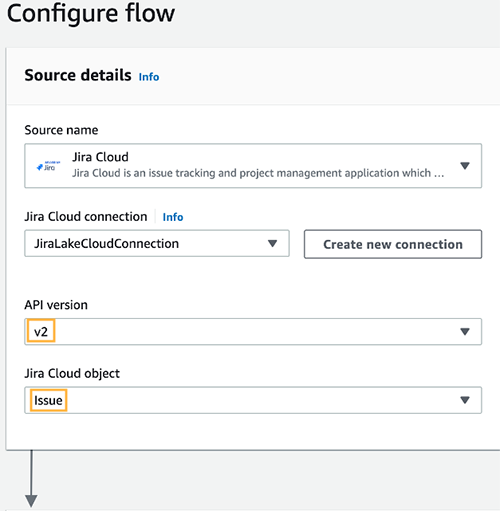
Task: Click the Source name field label
Action: click(x=61, y=130)
